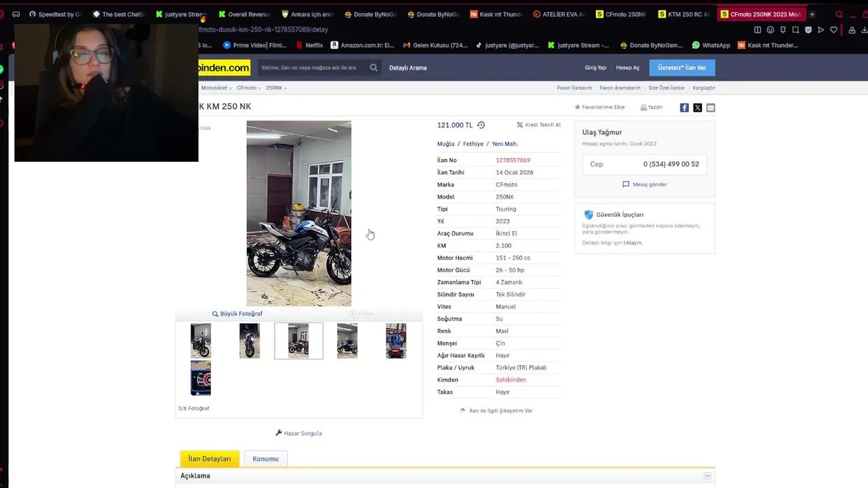
Task: Toggle split screen view icon
Action: tap(757, 30)
